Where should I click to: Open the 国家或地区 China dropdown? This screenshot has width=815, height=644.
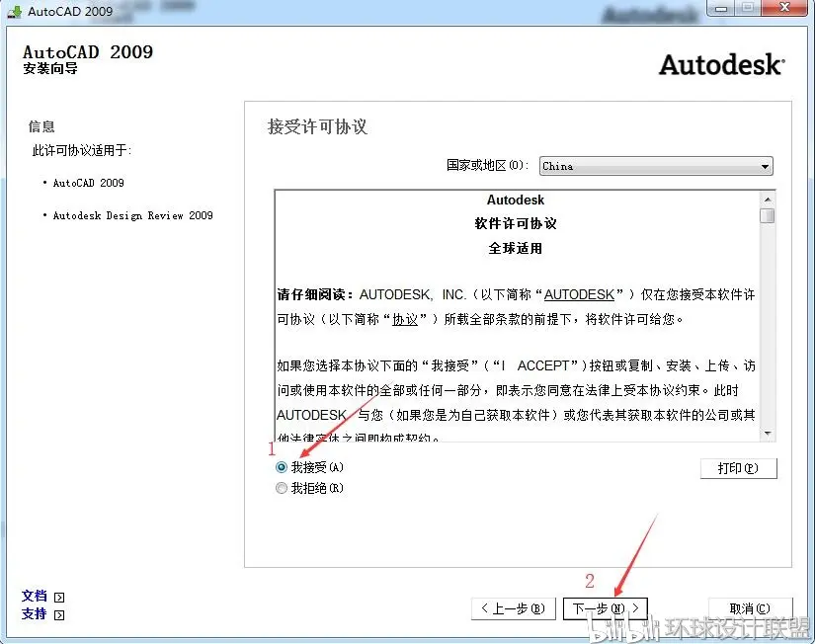[656, 166]
